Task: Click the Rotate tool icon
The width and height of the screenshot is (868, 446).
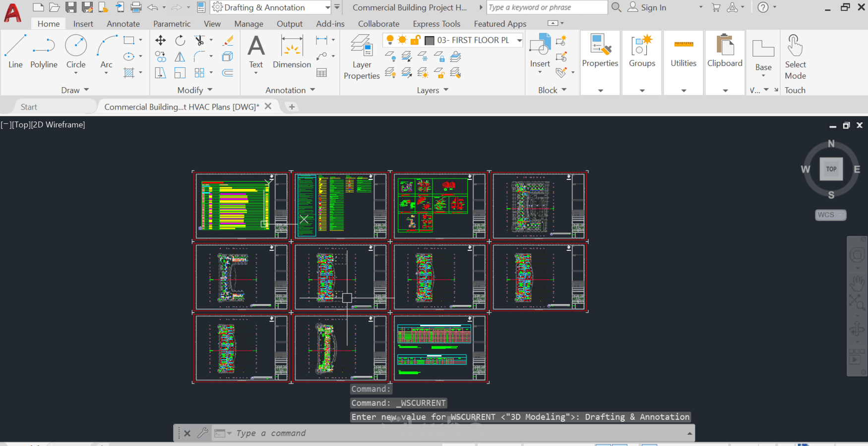Action: point(180,41)
